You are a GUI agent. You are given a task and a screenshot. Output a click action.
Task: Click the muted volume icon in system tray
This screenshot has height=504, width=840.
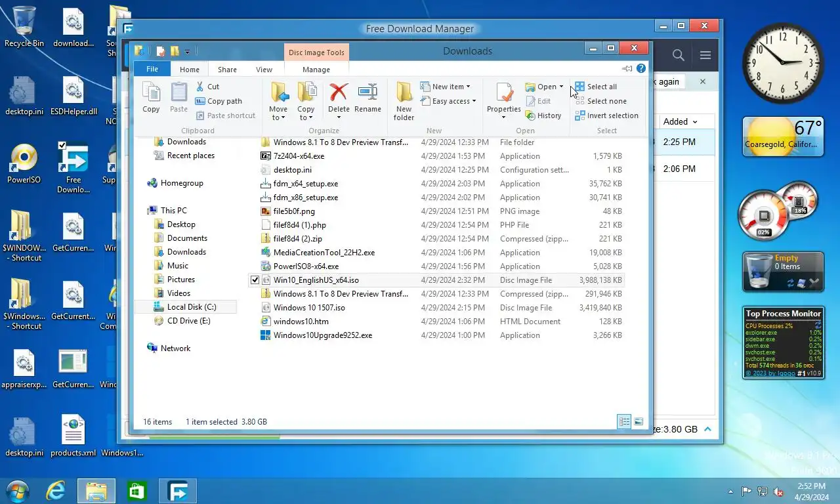pyautogui.click(x=778, y=492)
